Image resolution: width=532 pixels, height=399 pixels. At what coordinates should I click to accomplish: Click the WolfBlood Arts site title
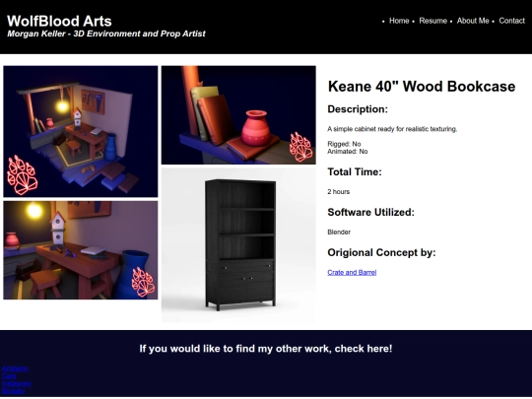(59, 21)
